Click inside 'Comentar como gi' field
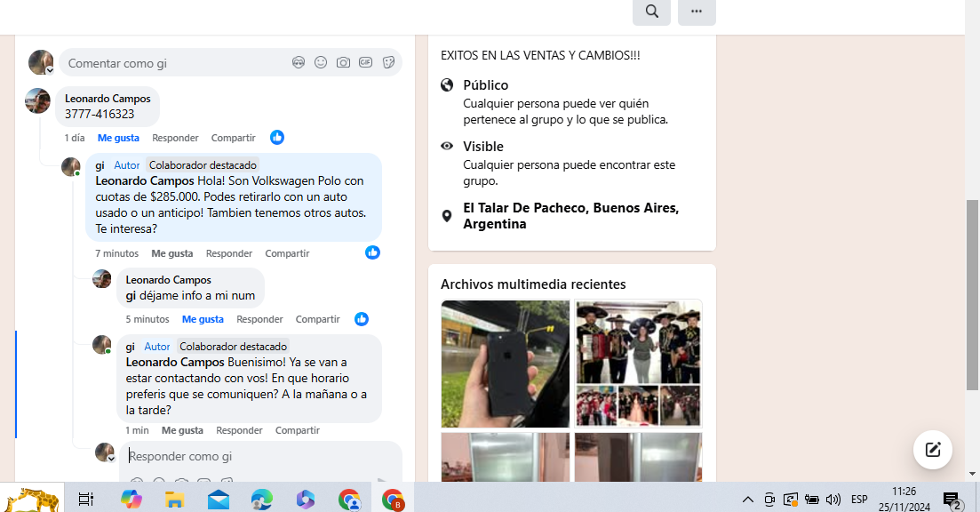Image resolution: width=980 pixels, height=512 pixels. click(231, 62)
